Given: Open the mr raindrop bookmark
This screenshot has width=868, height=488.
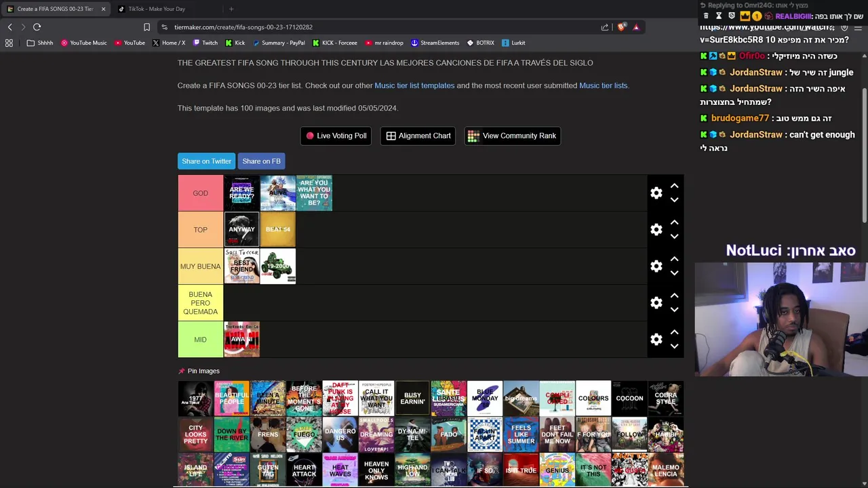Looking at the screenshot, I should pos(384,43).
